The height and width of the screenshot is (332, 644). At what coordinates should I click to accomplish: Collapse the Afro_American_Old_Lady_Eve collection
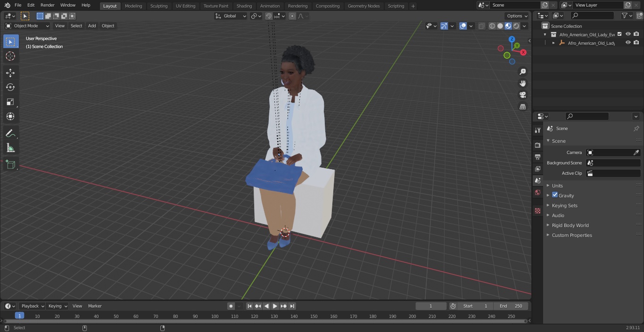pyautogui.click(x=545, y=34)
